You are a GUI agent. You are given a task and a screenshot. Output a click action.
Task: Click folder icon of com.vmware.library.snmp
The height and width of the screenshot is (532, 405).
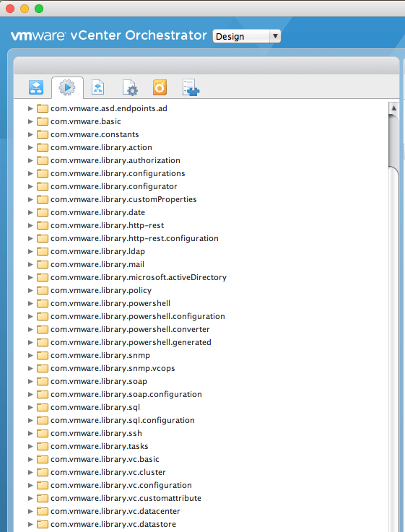[43, 355]
